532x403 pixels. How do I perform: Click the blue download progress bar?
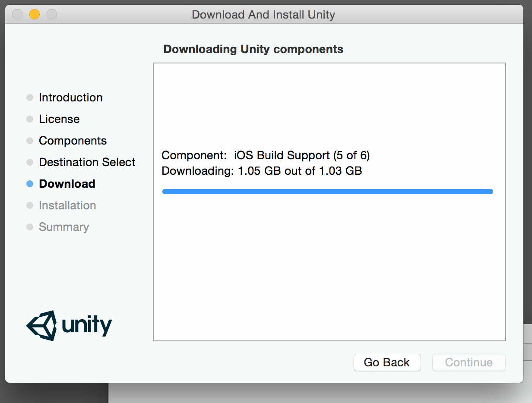[327, 192]
